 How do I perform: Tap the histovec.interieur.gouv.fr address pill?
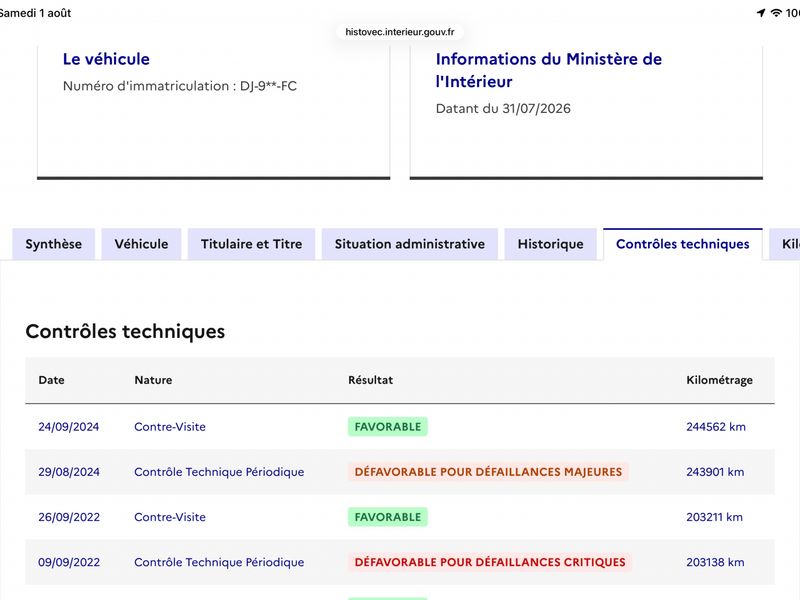(x=399, y=32)
